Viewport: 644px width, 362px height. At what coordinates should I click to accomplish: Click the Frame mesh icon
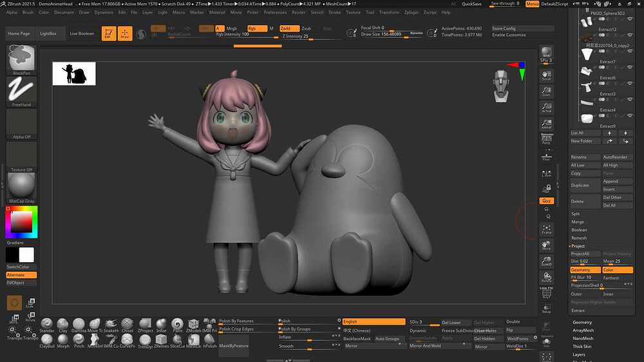(x=546, y=230)
